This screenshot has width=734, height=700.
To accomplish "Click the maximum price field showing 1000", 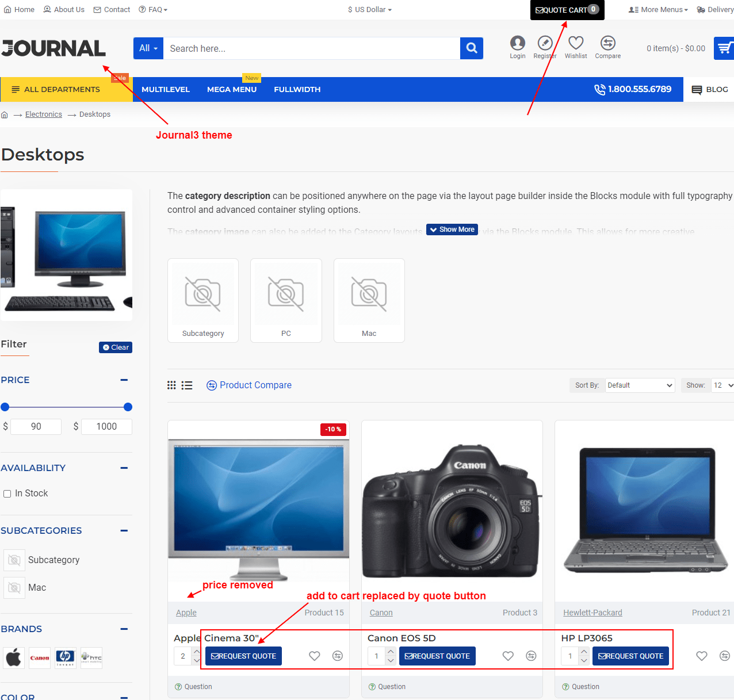I will [x=106, y=427].
